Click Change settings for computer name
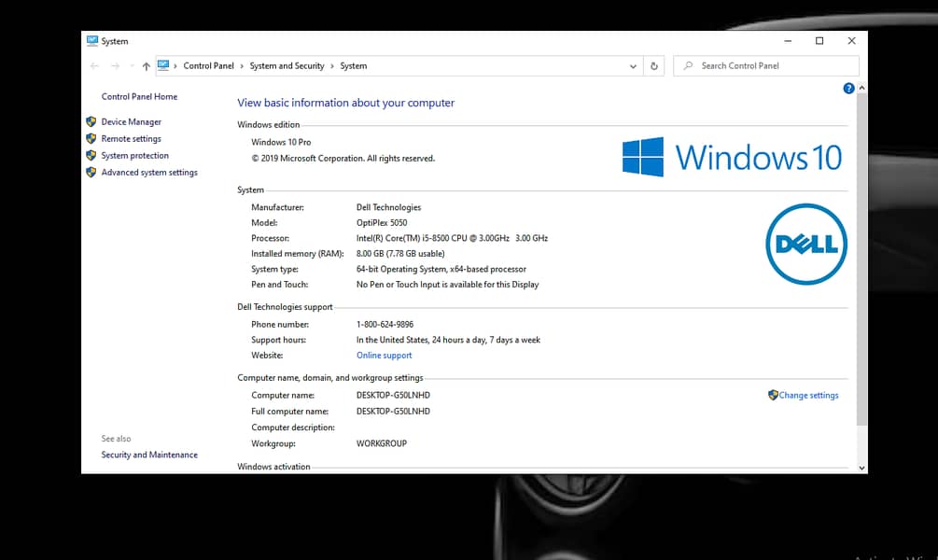 (x=808, y=396)
